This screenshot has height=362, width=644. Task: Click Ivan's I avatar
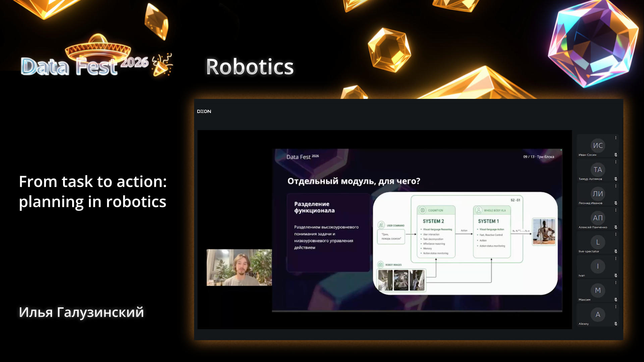[x=598, y=266]
